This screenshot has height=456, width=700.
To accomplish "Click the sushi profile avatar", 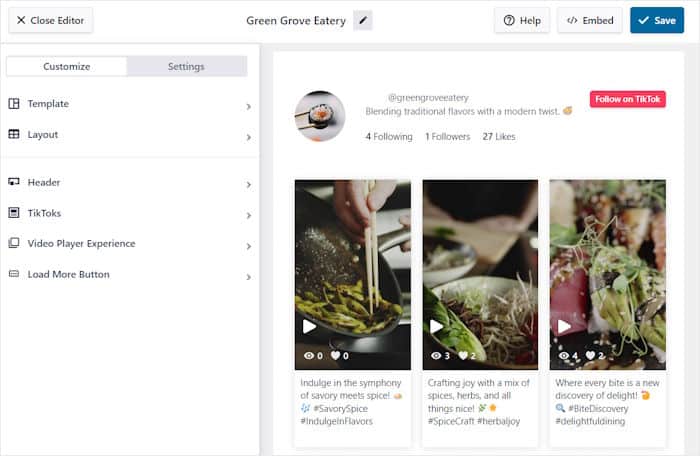I will 320,116.
